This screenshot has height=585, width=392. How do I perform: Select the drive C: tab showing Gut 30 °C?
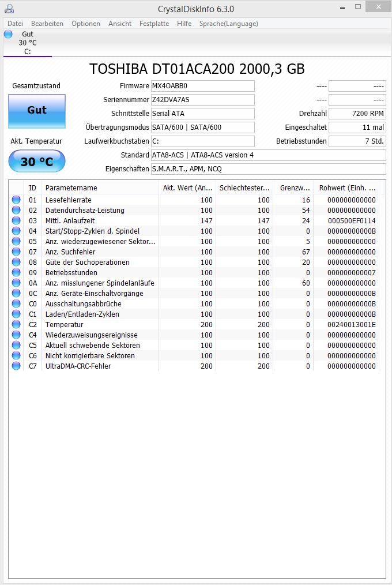tap(28, 43)
